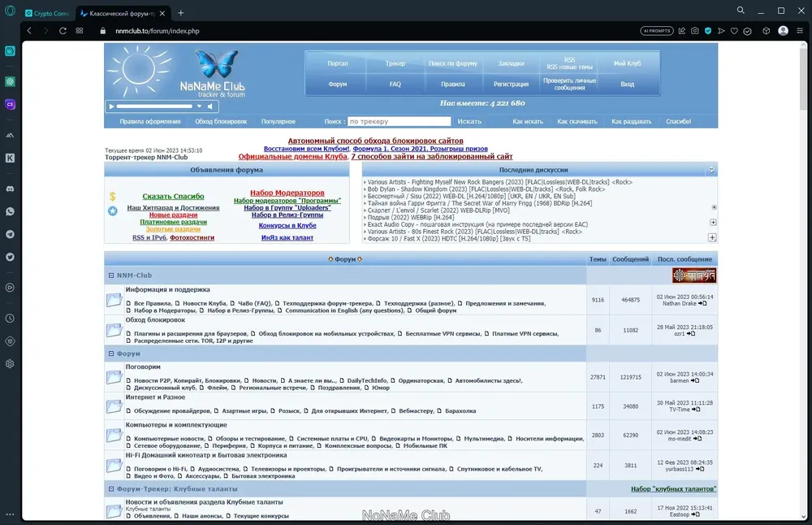The image size is (812, 525).
Task: Open the ad blocker shield icon
Action: click(708, 31)
